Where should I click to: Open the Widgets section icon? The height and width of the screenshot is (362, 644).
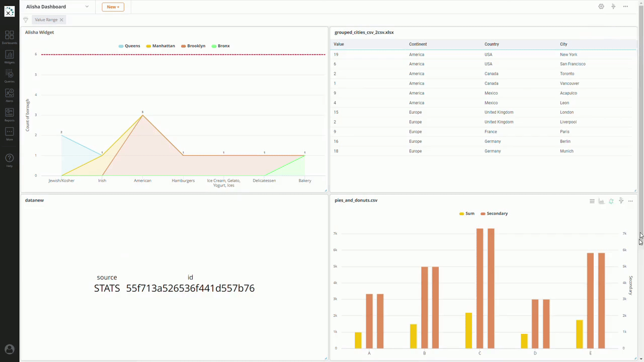tap(9, 56)
